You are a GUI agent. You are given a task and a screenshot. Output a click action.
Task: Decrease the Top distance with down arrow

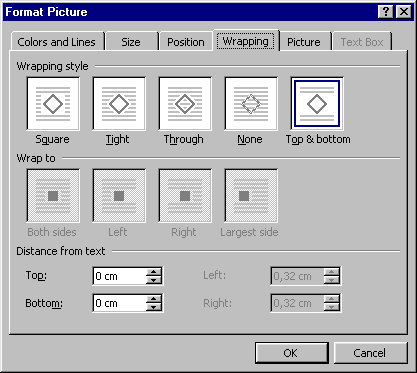pyautogui.click(x=154, y=280)
